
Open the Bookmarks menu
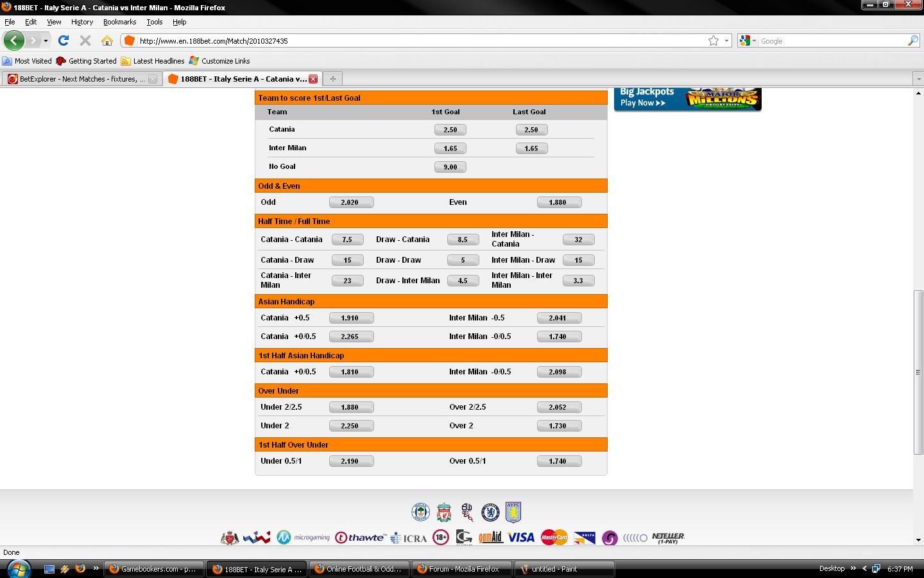(x=119, y=22)
